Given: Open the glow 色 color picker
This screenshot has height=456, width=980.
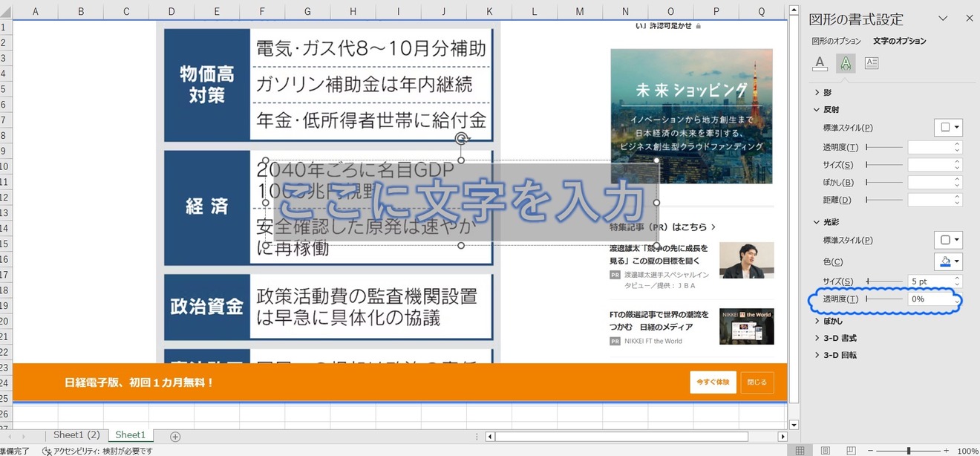Looking at the screenshot, I should (948, 261).
